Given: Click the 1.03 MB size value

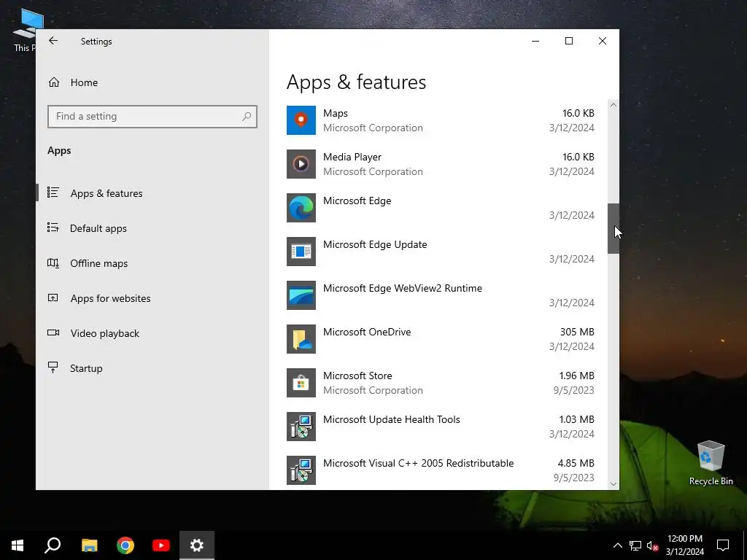Looking at the screenshot, I should [x=576, y=419].
